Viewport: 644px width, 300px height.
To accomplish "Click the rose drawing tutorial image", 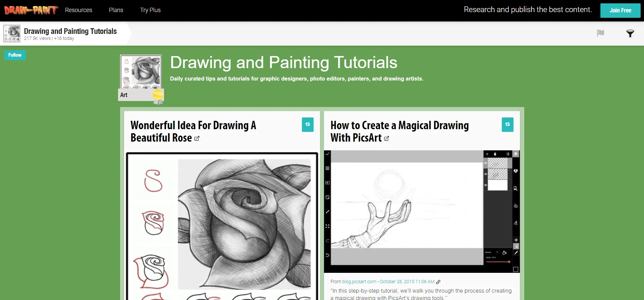I will (x=222, y=226).
